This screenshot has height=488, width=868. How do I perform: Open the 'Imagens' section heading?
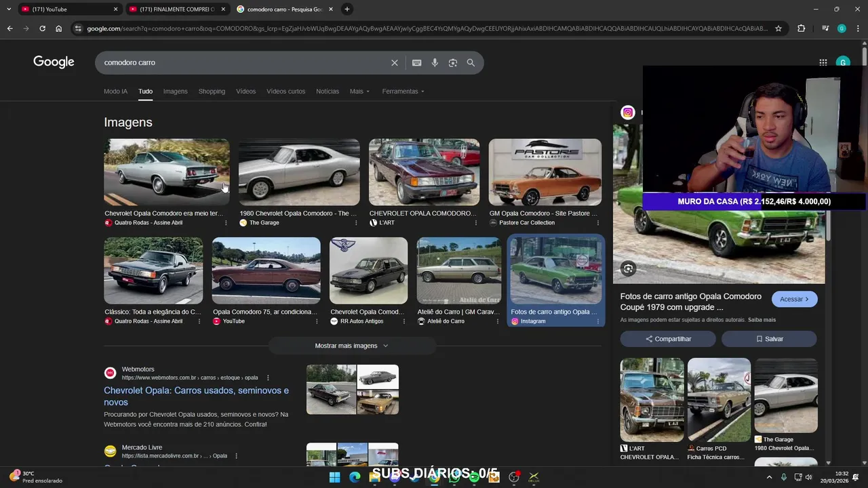128,122
